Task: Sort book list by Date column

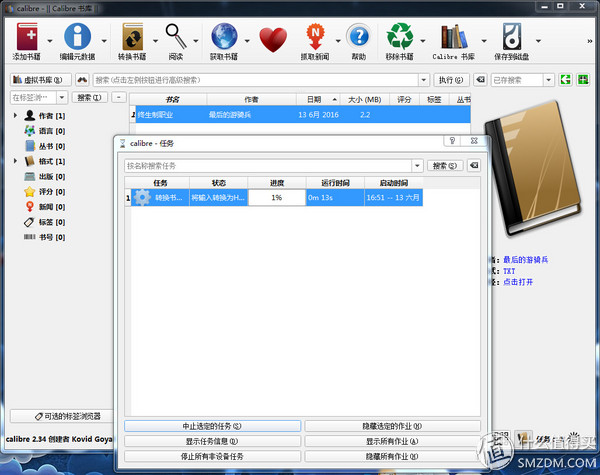Action: [318, 99]
